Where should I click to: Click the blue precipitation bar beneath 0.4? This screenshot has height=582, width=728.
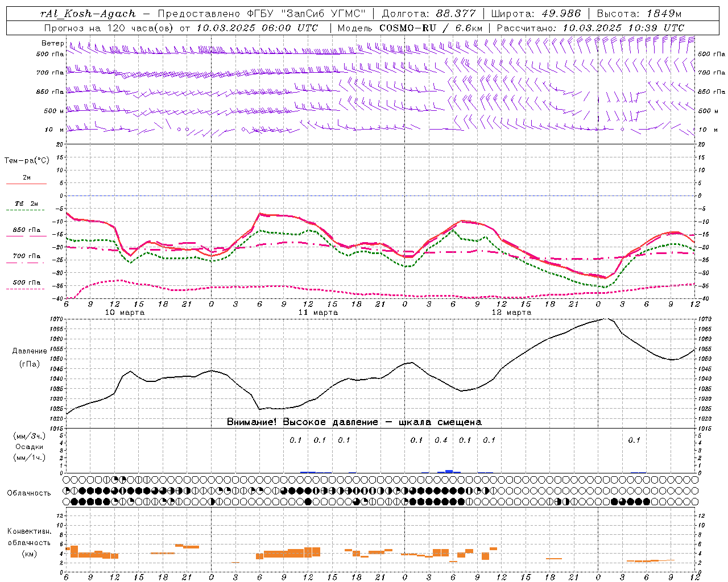449,471
